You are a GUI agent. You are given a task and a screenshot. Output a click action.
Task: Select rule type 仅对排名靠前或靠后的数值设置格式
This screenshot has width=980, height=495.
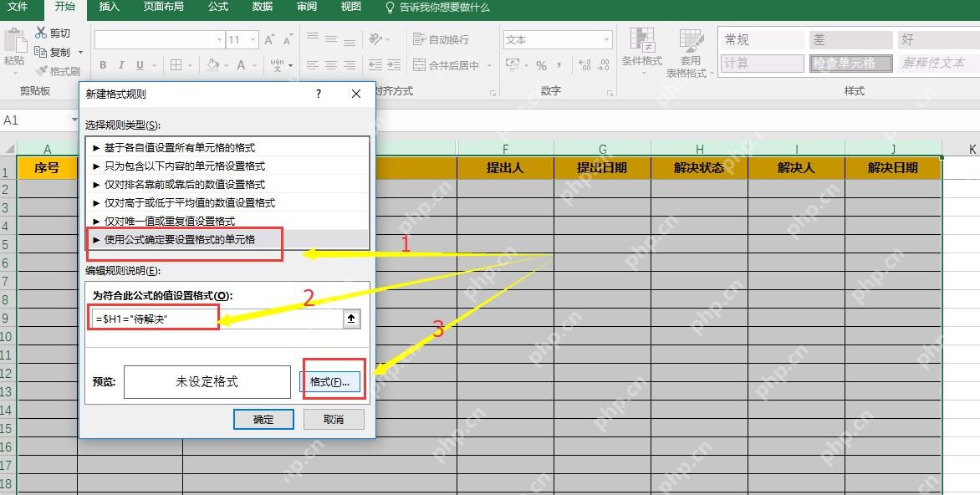[227, 185]
